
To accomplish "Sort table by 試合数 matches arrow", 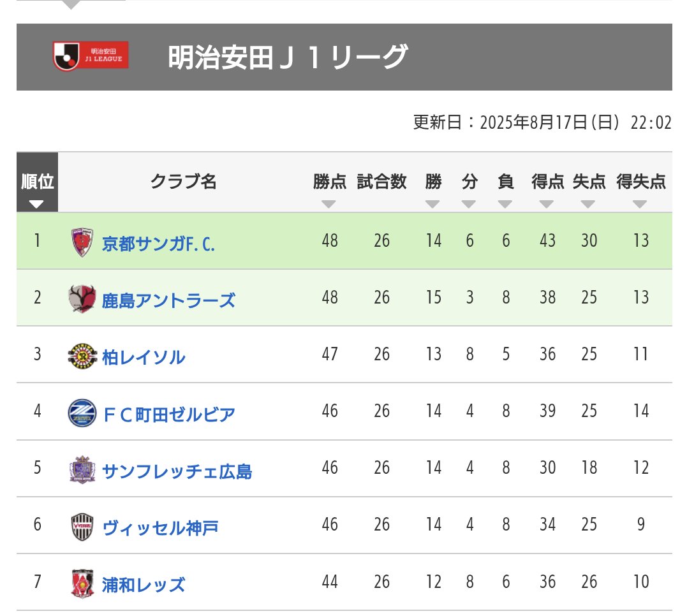I will pyautogui.click(x=381, y=205).
